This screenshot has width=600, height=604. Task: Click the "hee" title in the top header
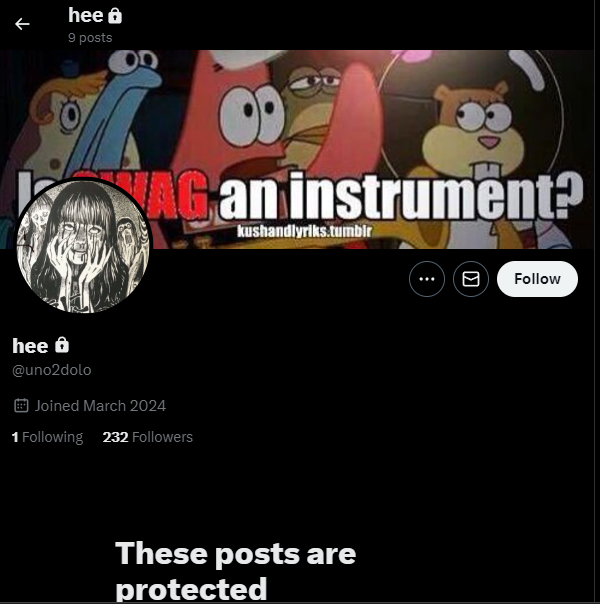click(85, 16)
